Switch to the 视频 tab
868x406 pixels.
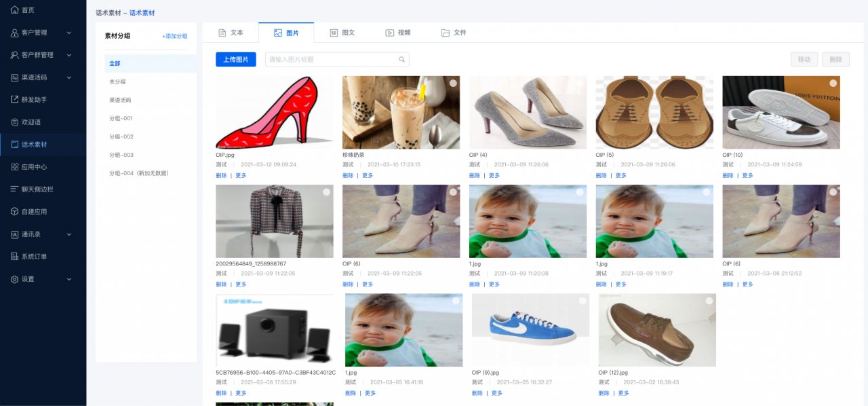(398, 33)
